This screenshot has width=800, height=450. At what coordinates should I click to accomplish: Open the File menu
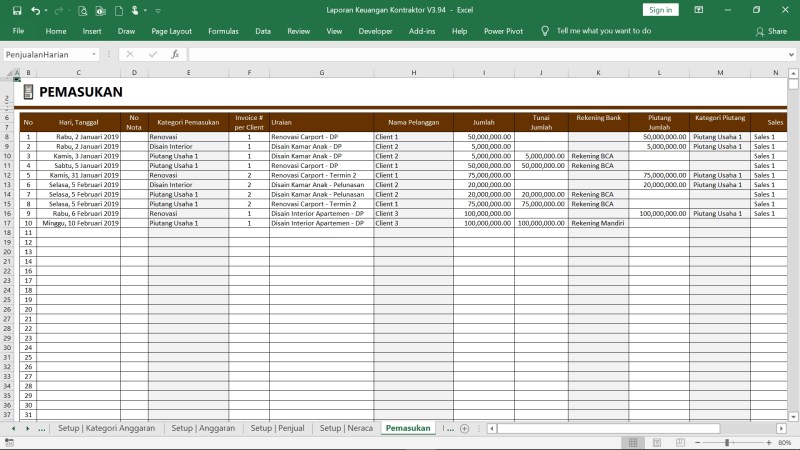(18, 31)
